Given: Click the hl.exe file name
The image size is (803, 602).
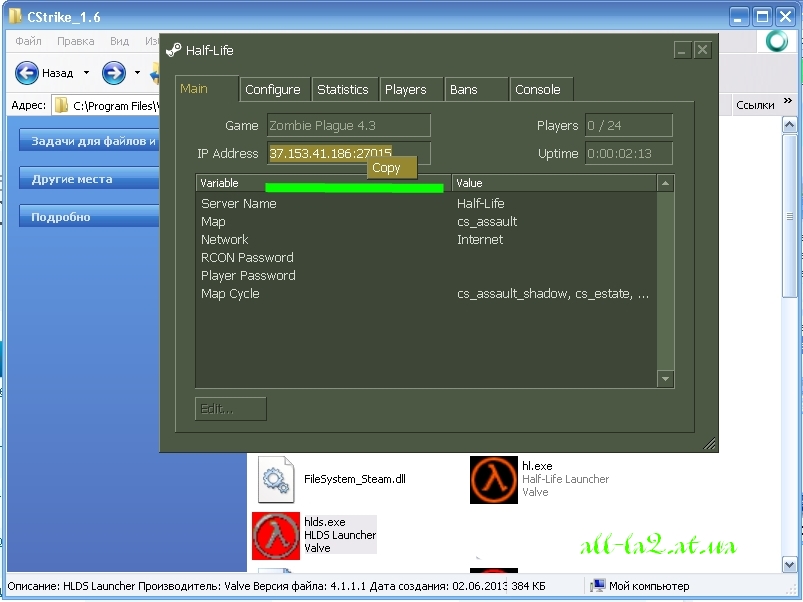Looking at the screenshot, I should click(x=537, y=466).
